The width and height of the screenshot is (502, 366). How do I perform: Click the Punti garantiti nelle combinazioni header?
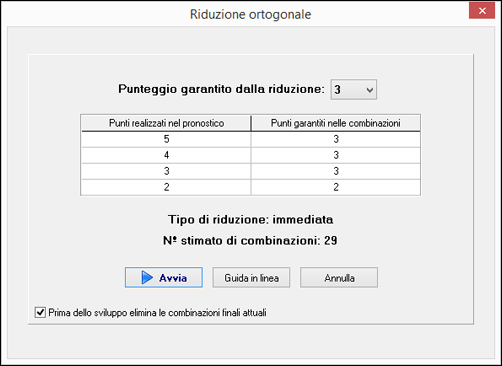pyautogui.click(x=336, y=123)
